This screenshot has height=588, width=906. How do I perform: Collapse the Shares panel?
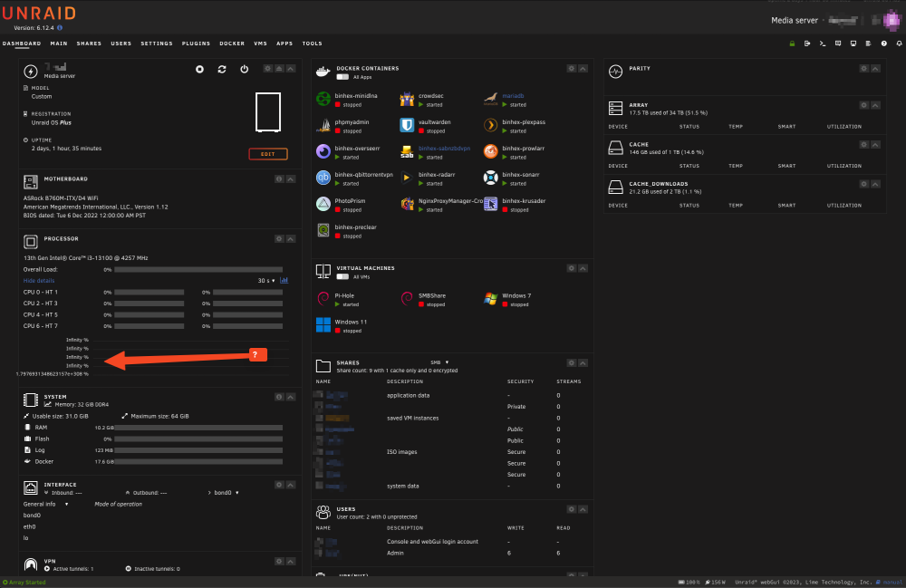coord(583,362)
